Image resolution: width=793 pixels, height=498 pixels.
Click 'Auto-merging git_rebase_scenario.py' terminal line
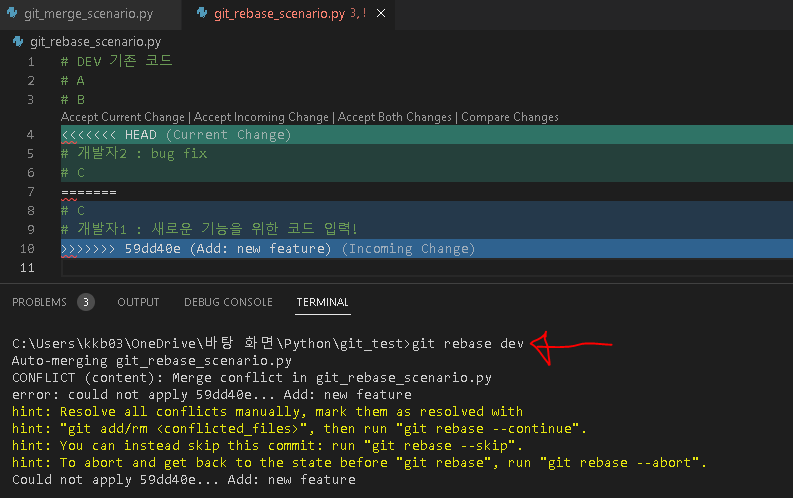[x=152, y=361]
